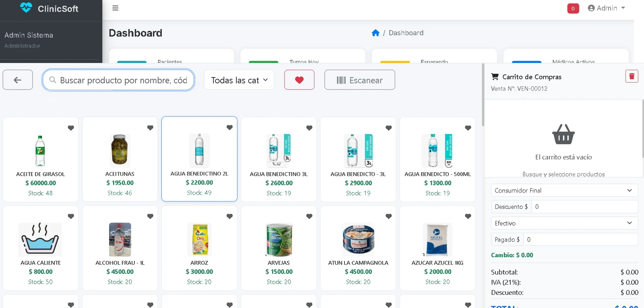The image size is (644, 308).
Task: Click the Descuento $ input field
Action: tap(584, 206)
